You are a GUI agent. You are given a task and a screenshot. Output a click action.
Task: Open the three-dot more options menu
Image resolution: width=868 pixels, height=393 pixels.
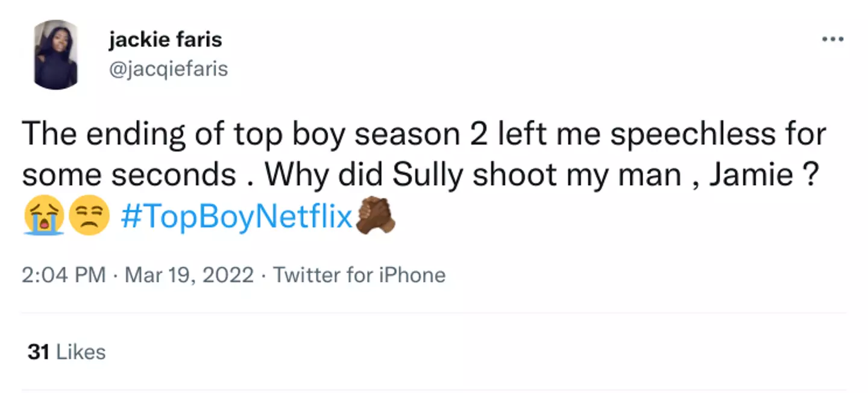(832, 40)
